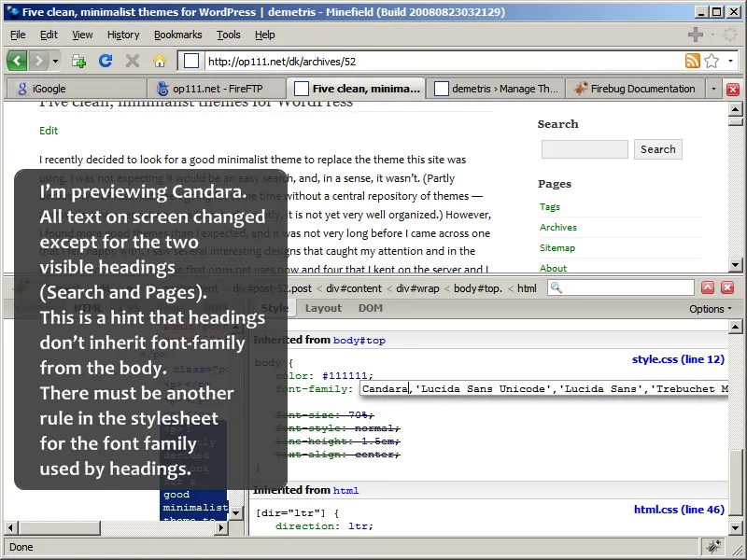
Task: Click HTML panel horizontal scrollbar left arrow
Action: pos(12,527)
